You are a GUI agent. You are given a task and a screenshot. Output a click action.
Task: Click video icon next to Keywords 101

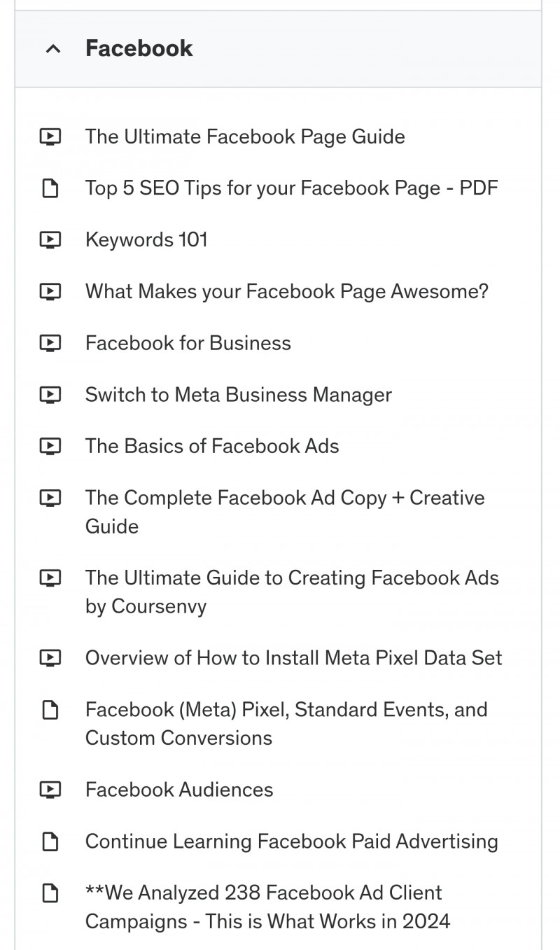click(x=50, y=240)
